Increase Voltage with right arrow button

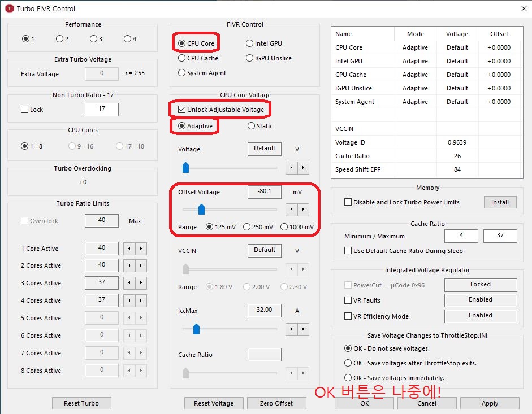303,168
